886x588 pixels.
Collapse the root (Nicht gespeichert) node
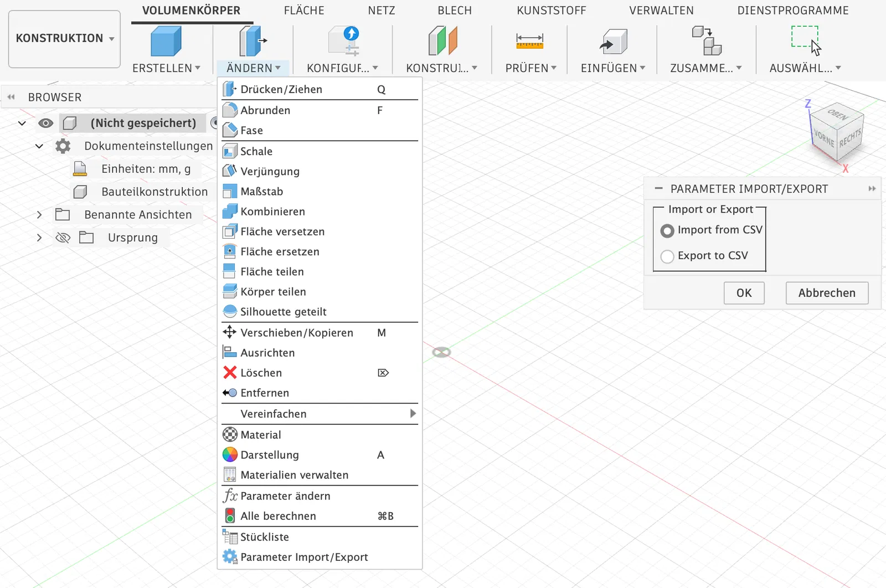pos(22,123)
